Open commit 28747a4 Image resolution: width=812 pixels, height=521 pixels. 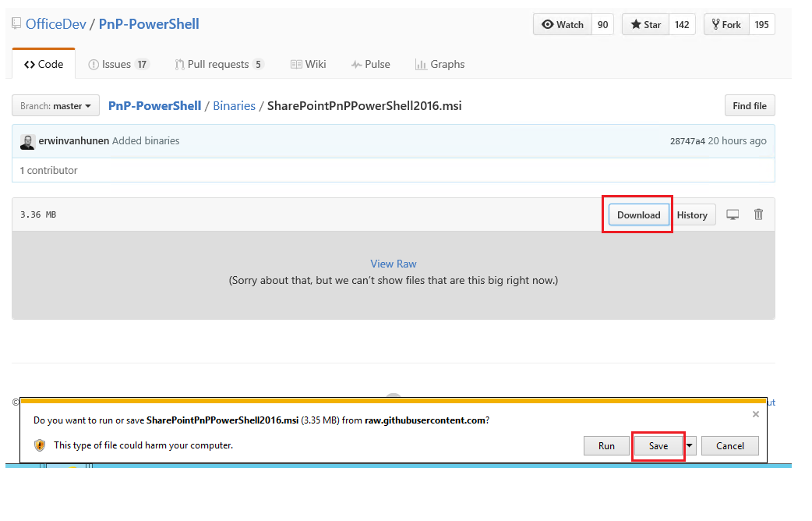[687, 141]
